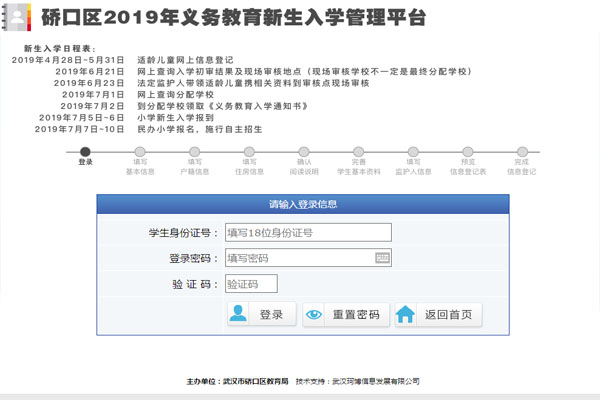Open the virtual keyboard icon in password field
This screenshot has height=400, width=600.
coord(383,258)
